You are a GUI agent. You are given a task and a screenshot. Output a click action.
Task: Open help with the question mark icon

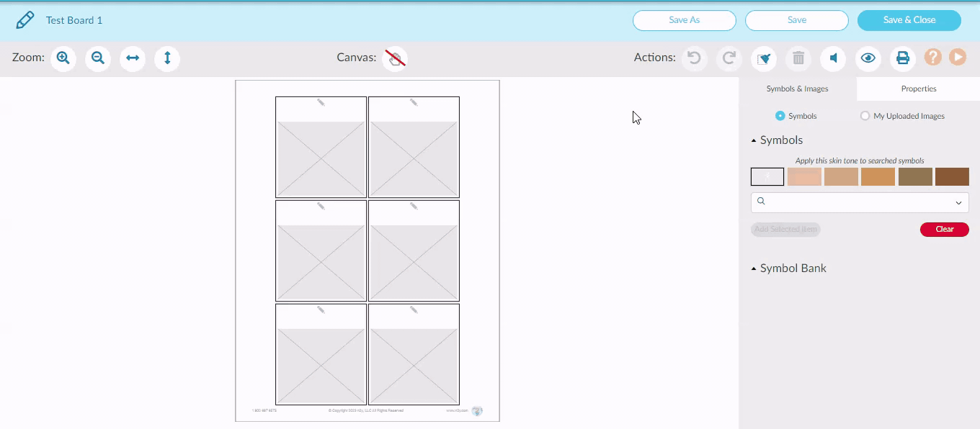[933, 58]
